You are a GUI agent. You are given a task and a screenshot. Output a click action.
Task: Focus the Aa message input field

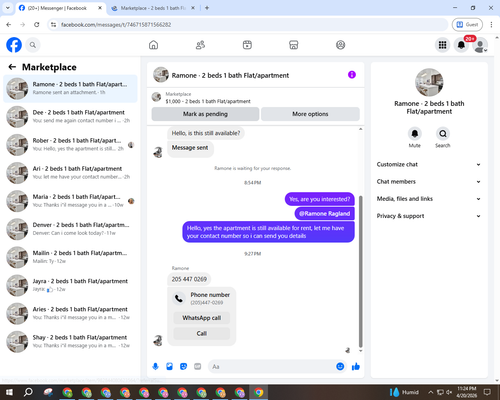point(272,367)
